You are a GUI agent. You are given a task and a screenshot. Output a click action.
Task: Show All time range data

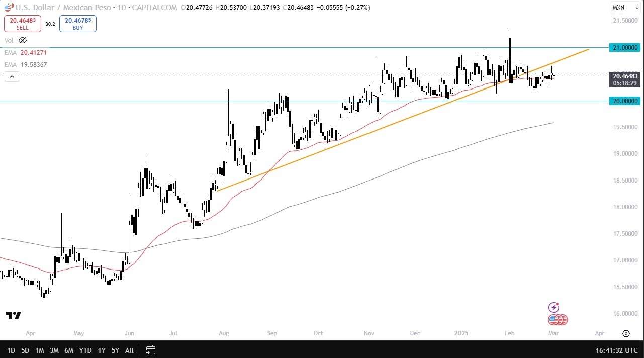[x=129, y=350]
